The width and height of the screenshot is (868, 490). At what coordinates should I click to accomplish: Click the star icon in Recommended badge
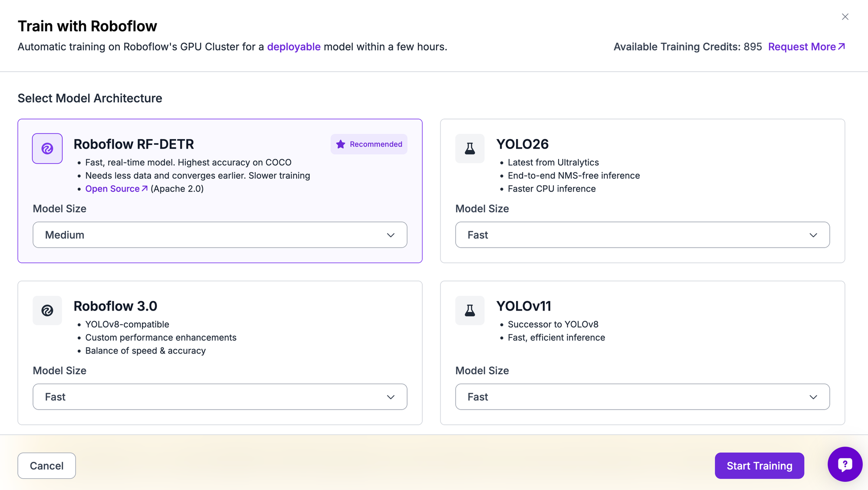coord(341,144)
